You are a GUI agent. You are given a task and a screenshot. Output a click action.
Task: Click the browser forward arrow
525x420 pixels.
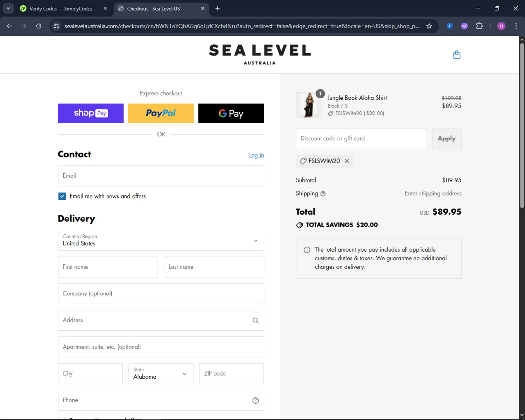click(24, 26)
